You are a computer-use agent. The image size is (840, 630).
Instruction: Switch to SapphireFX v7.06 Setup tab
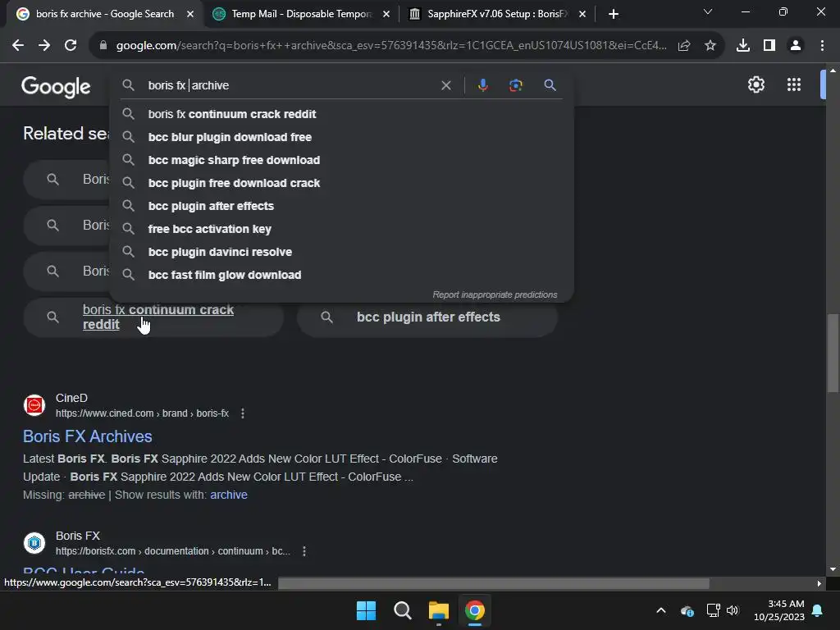[x=498, y=14]
